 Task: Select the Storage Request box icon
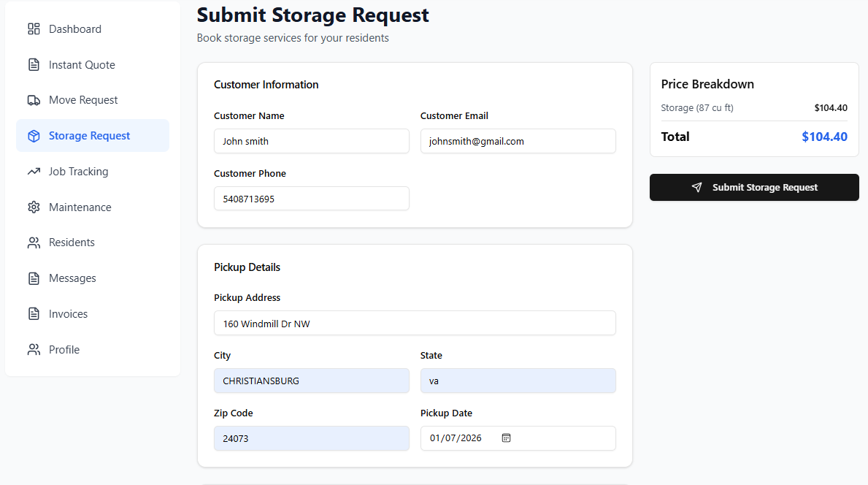pyautogui.click(x=34, y=135)
